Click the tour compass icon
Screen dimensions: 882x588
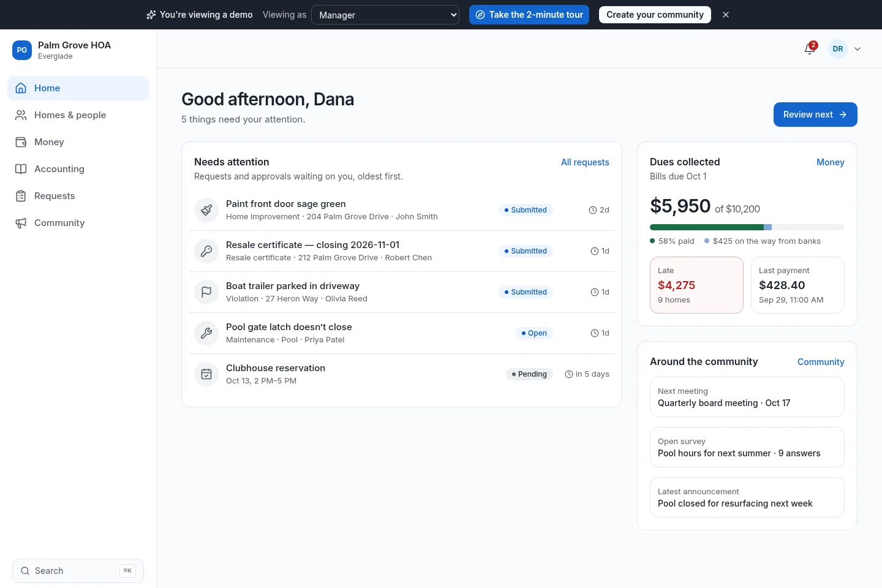[x=480, y=15]
